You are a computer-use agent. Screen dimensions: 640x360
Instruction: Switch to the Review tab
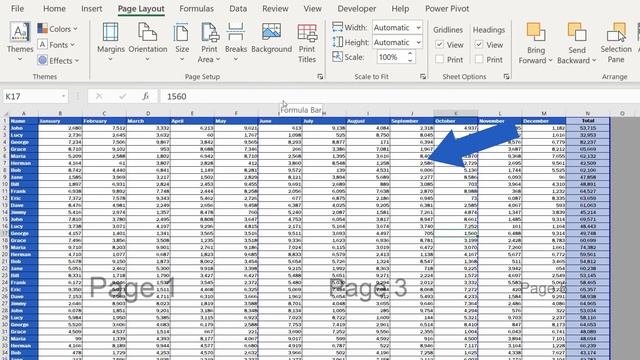[x=275, y=9]
